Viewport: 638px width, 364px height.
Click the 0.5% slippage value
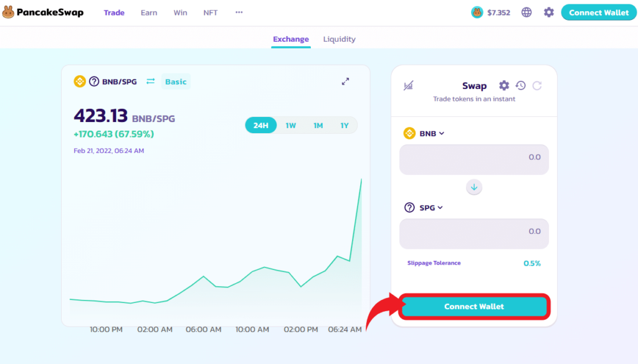[x=532, y=263]
